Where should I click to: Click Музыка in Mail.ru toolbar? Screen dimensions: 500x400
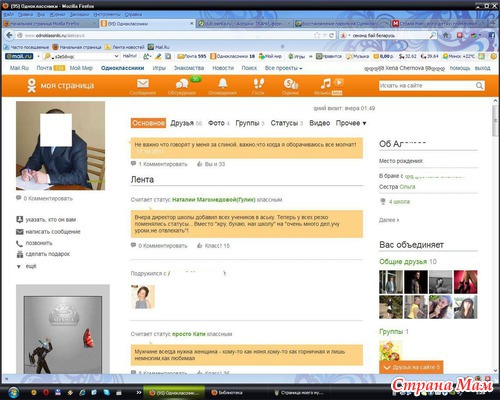pos(357,56)
